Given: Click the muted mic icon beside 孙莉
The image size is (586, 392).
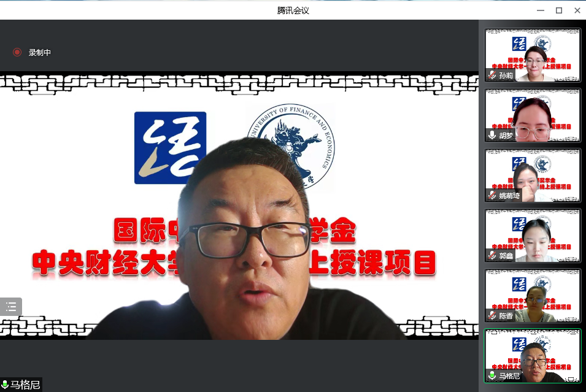Looking at the screenshot, I should coord(492,75).
